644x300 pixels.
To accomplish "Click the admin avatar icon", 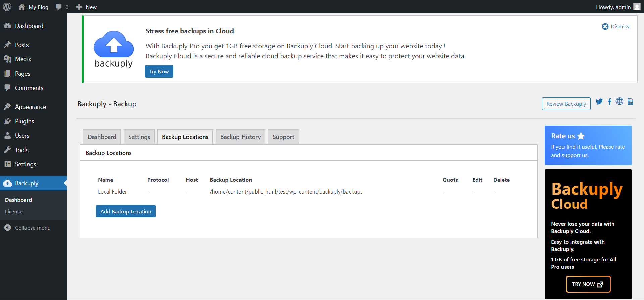I will pos(637,7).
